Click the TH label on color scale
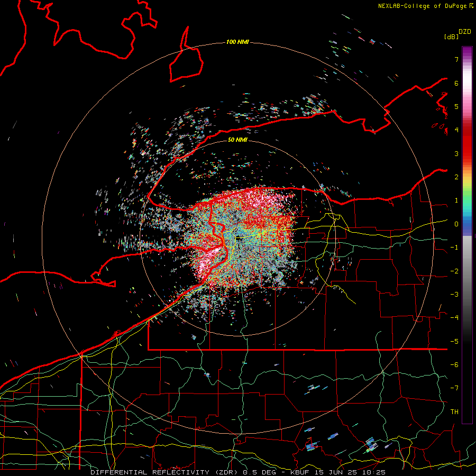 454,412
